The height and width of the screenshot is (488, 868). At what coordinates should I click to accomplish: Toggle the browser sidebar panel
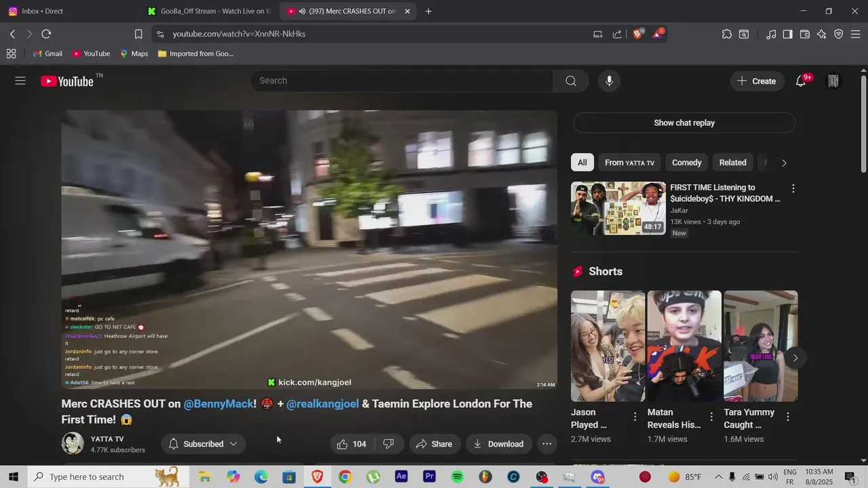coord(787,34)
